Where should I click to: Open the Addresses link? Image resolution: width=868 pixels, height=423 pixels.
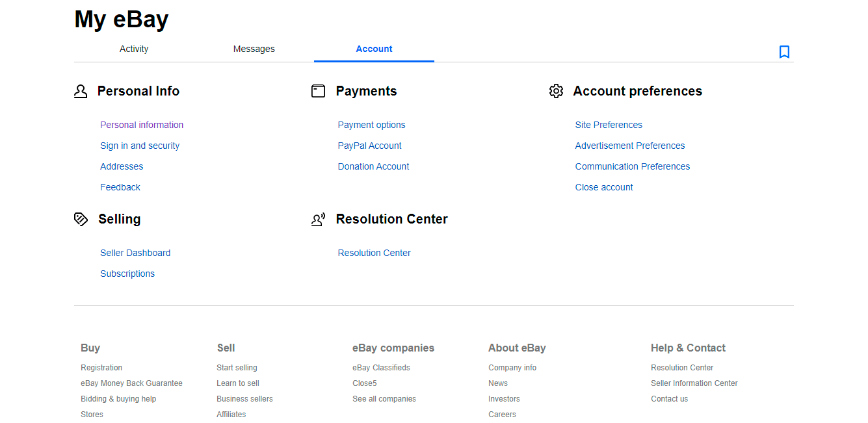click(122, 166)
